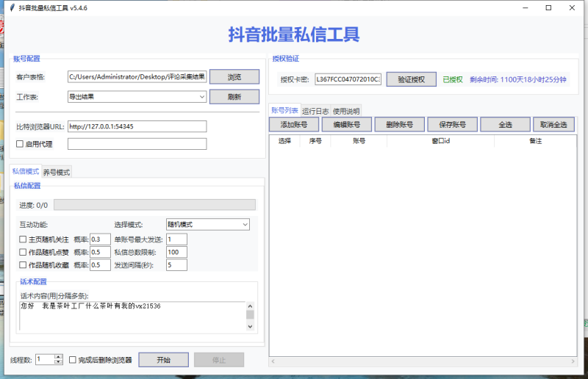Click the proxy address input field

click(x=137, y=144)
